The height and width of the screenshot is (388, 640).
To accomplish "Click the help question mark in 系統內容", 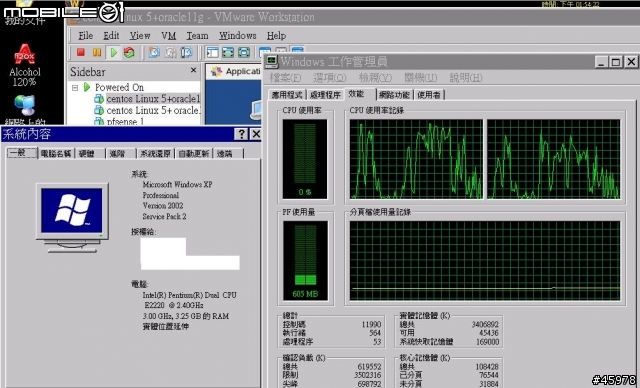I will (241, 134).
